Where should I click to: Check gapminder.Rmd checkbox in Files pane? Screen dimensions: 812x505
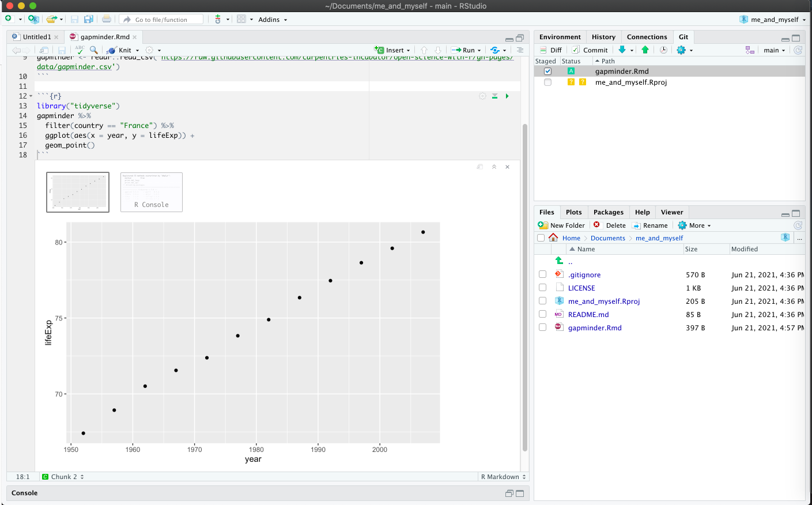(542, 327)
